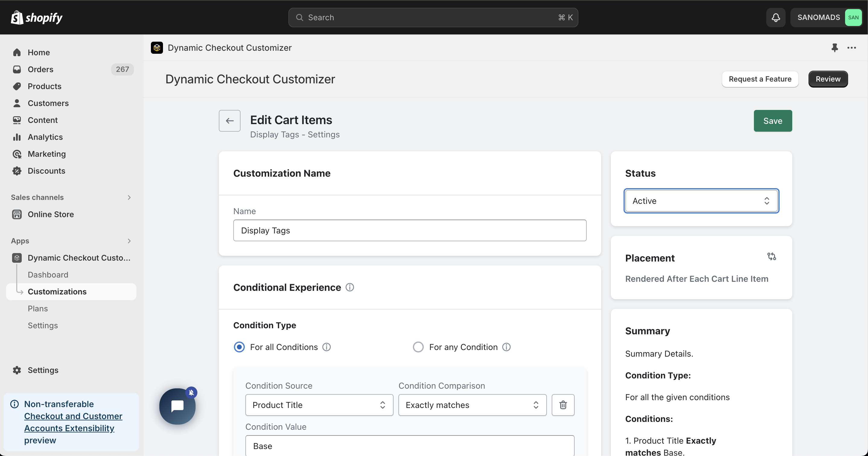
Task: Click the Marketing label in sidebar
Action: (47, 154)
